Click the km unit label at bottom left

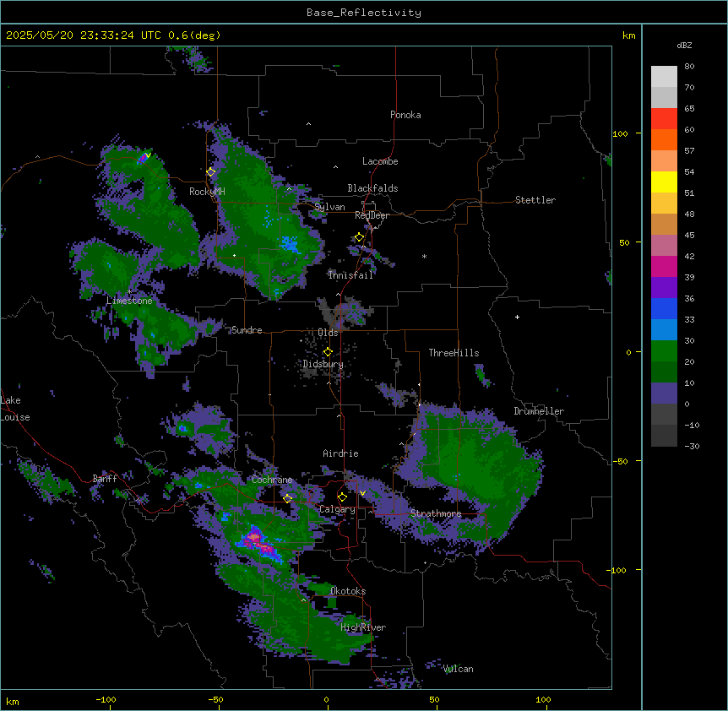pyautogui.click(x=12, y=701)
